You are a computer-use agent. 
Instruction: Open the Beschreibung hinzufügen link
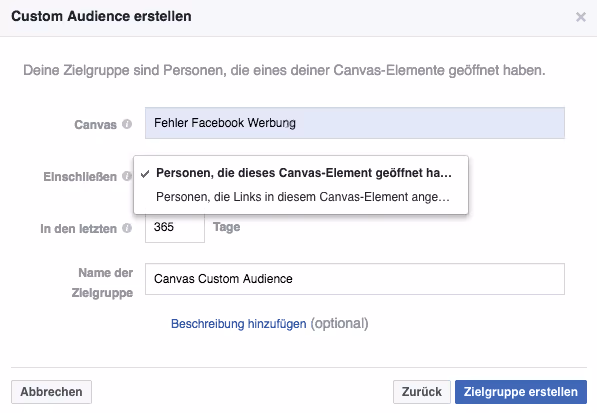click(238, 324)
